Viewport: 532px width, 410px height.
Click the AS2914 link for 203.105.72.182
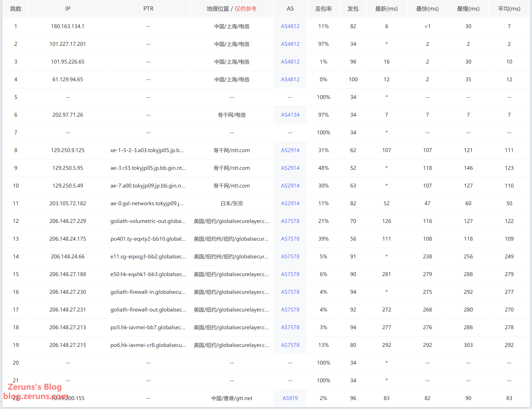click(290, 203)
